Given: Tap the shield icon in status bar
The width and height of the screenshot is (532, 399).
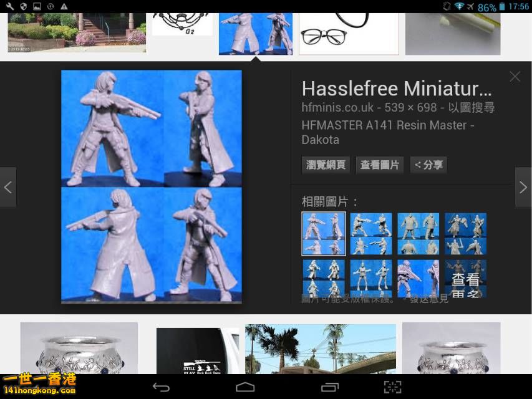Looking at the screenshot, I should pos(24,6).
